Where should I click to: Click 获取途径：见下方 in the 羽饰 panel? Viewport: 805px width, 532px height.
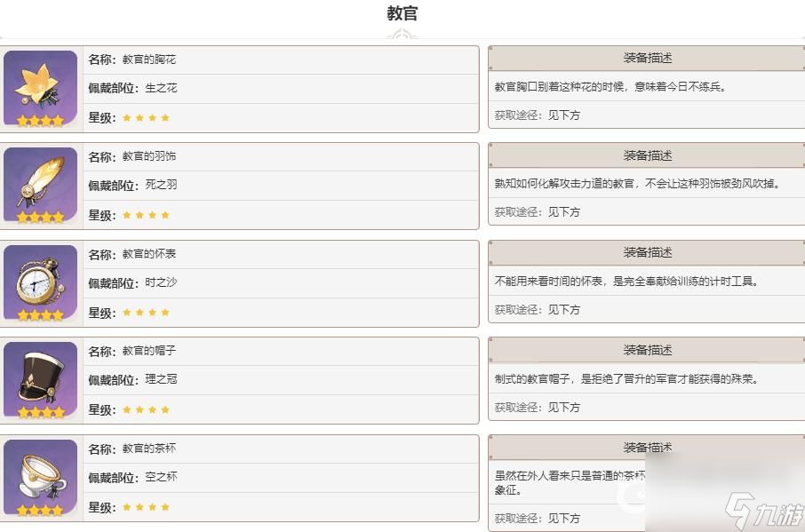coord(537,212)
